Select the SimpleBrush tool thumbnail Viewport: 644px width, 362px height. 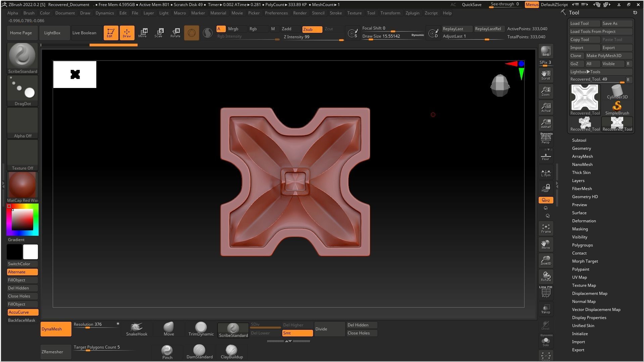[x=617, y=108]
